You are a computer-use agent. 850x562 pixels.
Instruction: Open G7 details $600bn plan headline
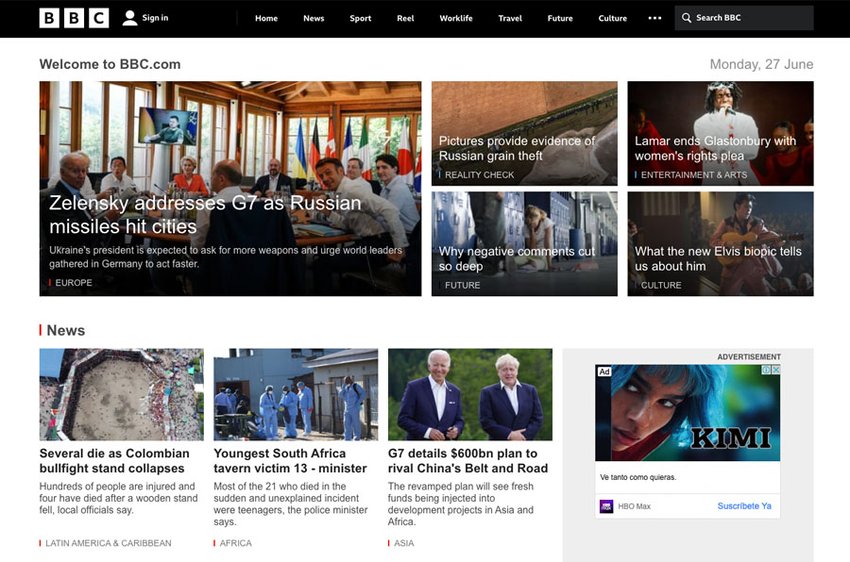click(468, 461)
